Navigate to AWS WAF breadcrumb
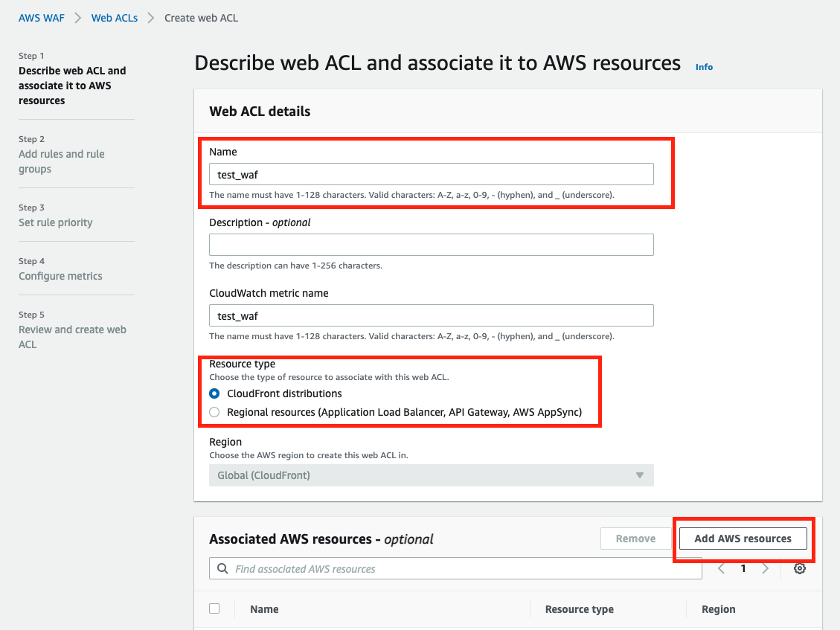 tap(42, 18)
